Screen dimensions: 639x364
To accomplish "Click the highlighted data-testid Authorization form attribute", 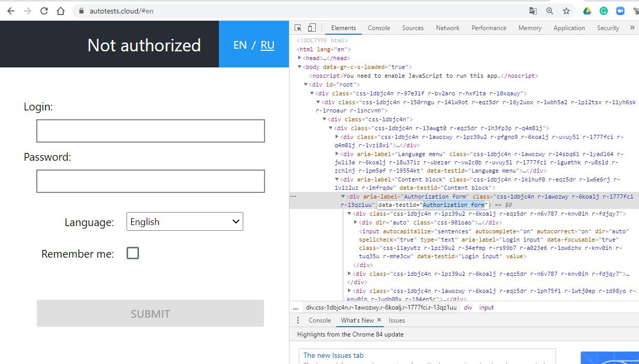I will pyautogui.click(x=433, y=205).
